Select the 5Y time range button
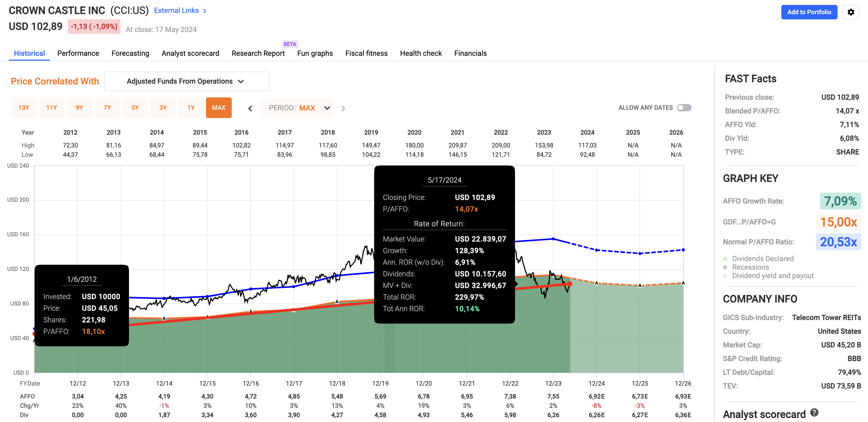 pos(135,108)
